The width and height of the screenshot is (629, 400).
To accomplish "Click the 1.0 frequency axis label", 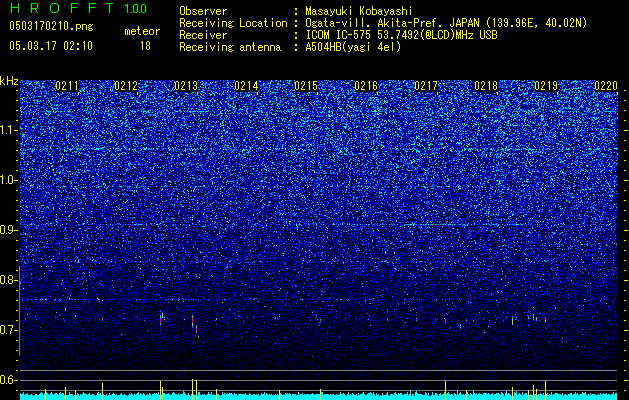I will (x=9, y=180).
